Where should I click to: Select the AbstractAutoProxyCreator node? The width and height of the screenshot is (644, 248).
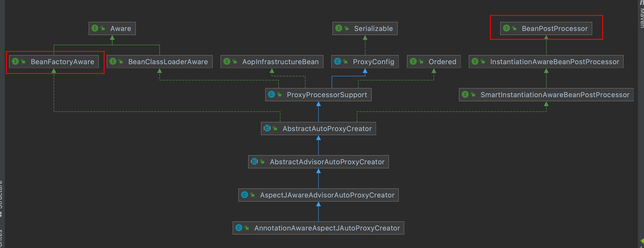pos(318,129)
